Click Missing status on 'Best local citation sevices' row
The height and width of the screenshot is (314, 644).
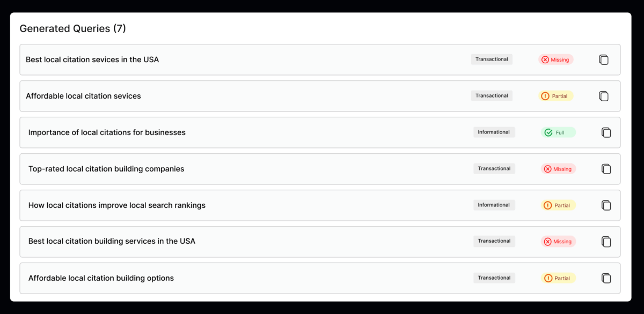tap(556, 59)
